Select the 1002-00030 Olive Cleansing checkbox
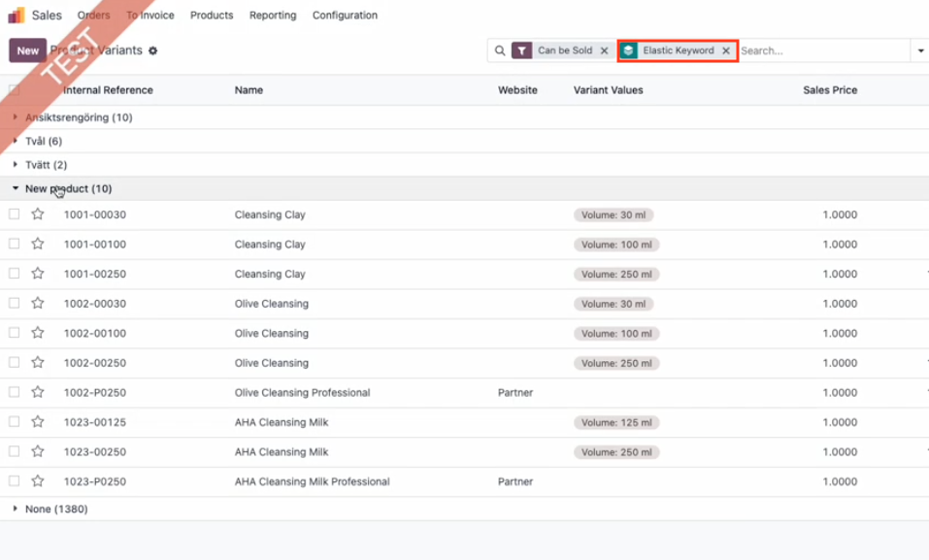This screenshot has height=560, width=929. [15, 304]
